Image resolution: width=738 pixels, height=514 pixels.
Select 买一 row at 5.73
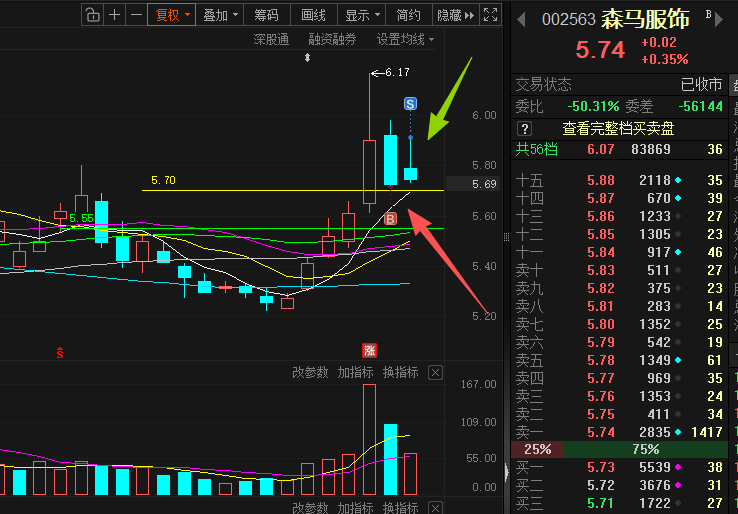619,467
